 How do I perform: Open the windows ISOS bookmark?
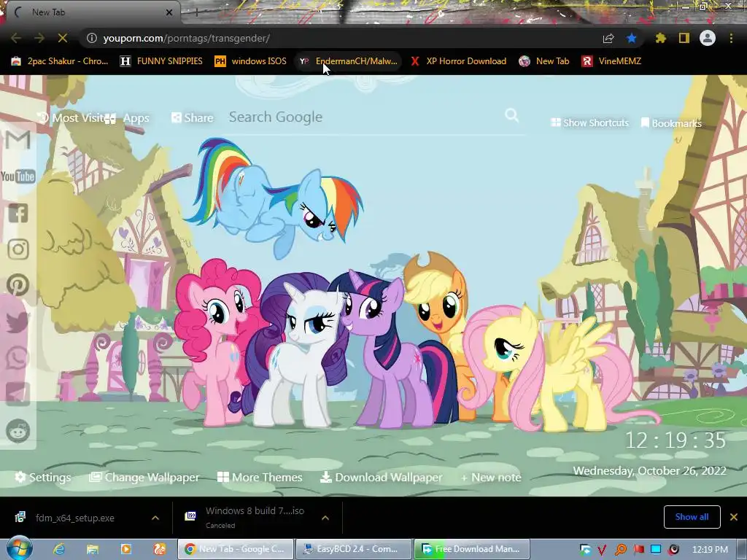click(251, 61)
